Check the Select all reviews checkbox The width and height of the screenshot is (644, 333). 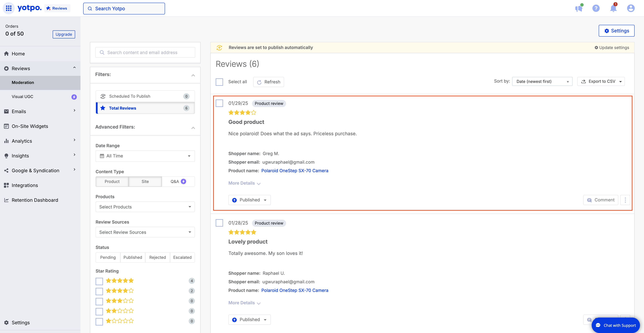219,82
